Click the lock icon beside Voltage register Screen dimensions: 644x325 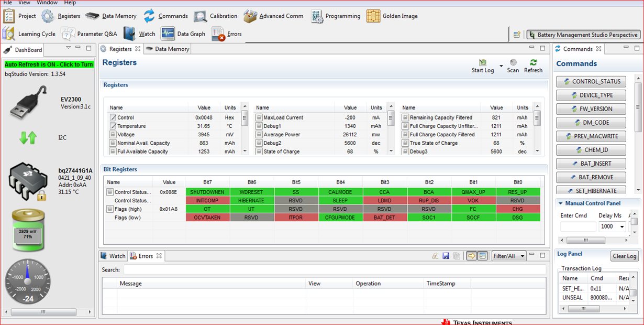[113, 134]
